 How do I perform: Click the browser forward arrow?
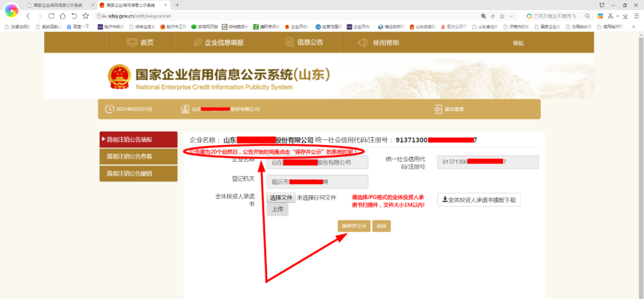click(x=39, y=16)
